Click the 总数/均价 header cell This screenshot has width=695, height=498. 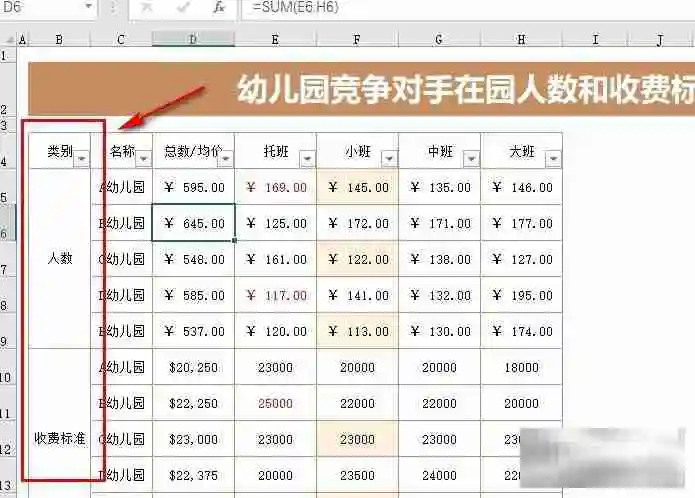(x=193, y=151)
